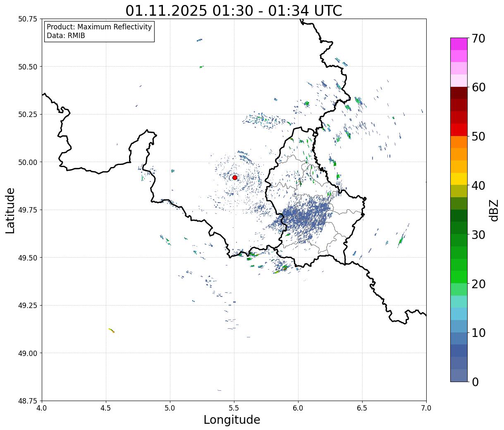Click the red radar location marker

(x=235, y=177)
